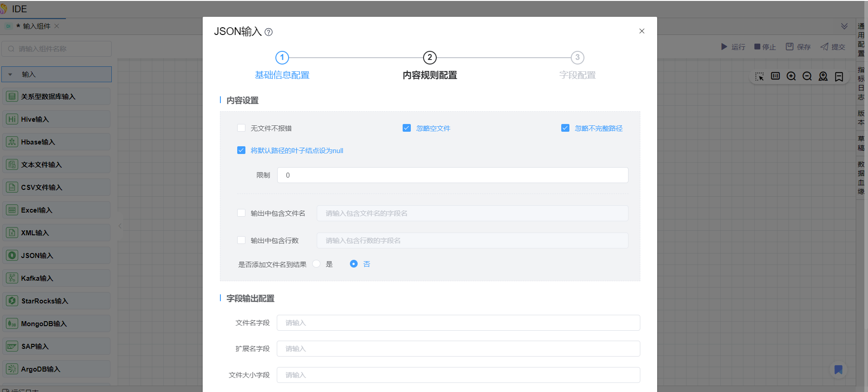Screen dimensions: 868x392
Task: Select 是 radio for adding filename to result
Action: point(317,264)
